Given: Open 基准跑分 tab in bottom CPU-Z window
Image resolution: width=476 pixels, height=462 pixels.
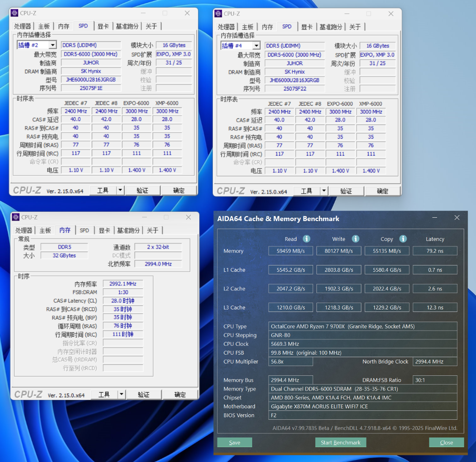Looking at the screenshot, I should click(128, 230).
